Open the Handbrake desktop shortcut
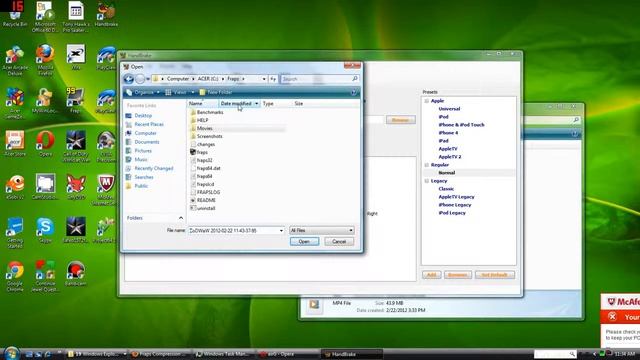Image resolution: width=640 pixels, height=360 pixels. [x=106, y=16]
